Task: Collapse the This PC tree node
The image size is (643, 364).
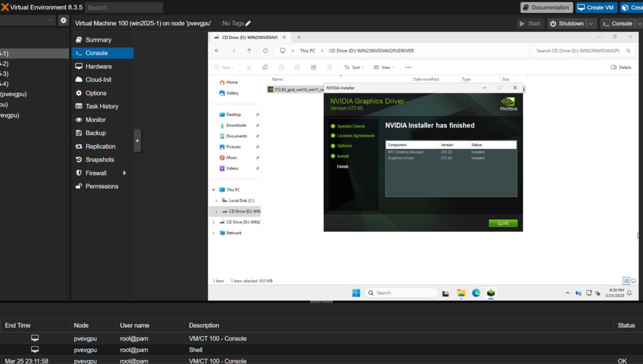Action: click(x=214, y=190)
